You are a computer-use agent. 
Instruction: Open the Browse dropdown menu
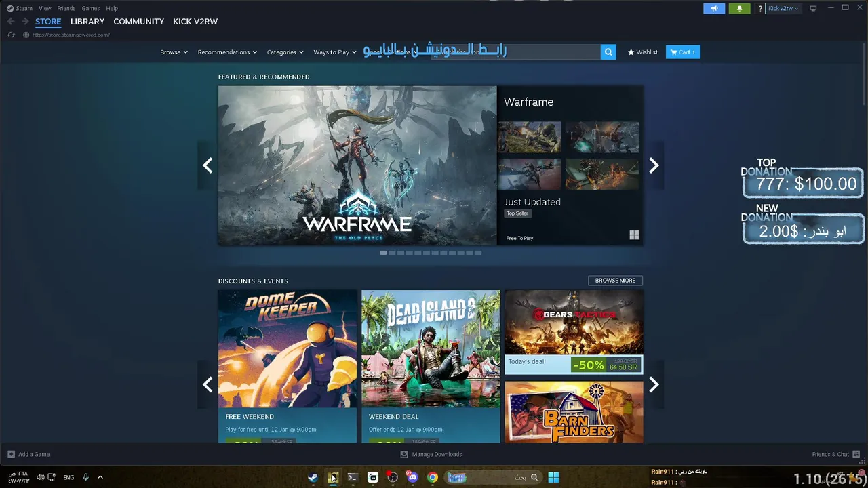[174, 52]
